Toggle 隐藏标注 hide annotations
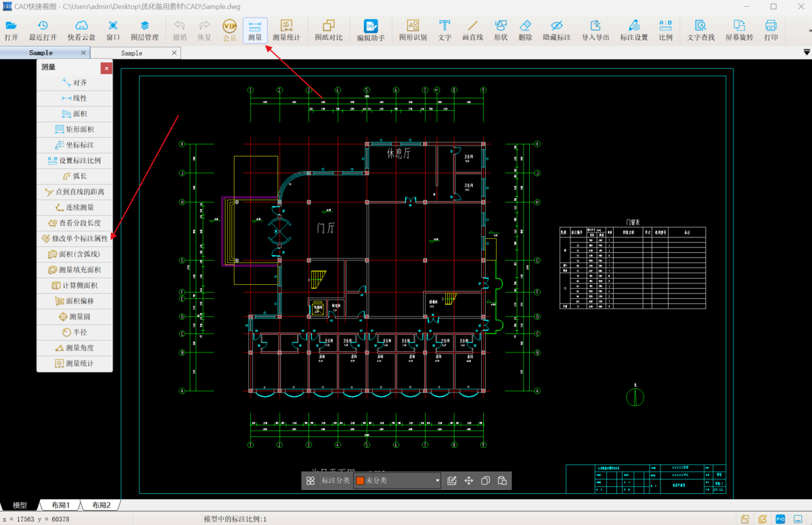This screenshot has height=525, width=812. [x=557, y=30]
